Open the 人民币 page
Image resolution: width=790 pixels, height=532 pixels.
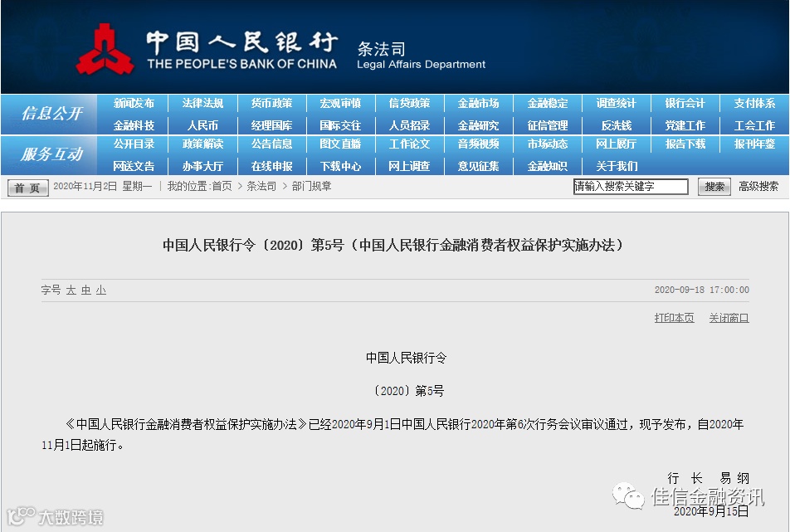tap(202, 125)
